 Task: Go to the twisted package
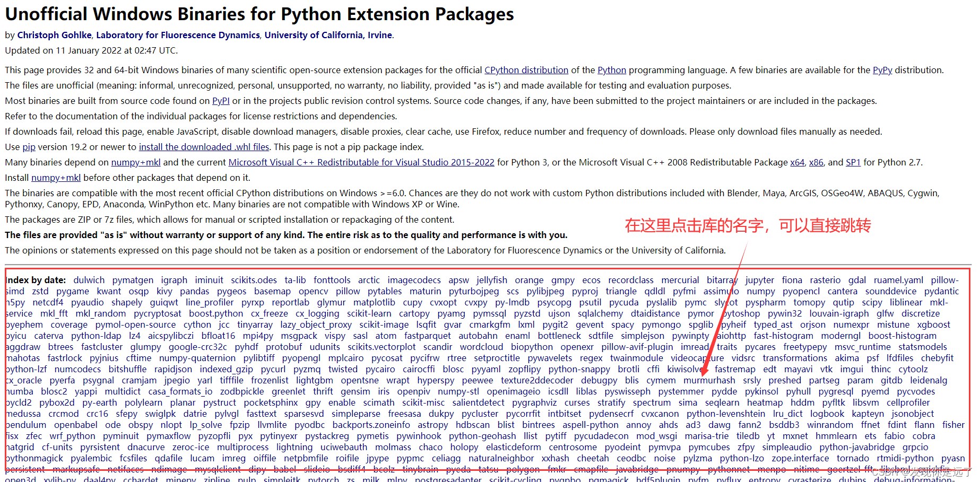click(343, 369)
